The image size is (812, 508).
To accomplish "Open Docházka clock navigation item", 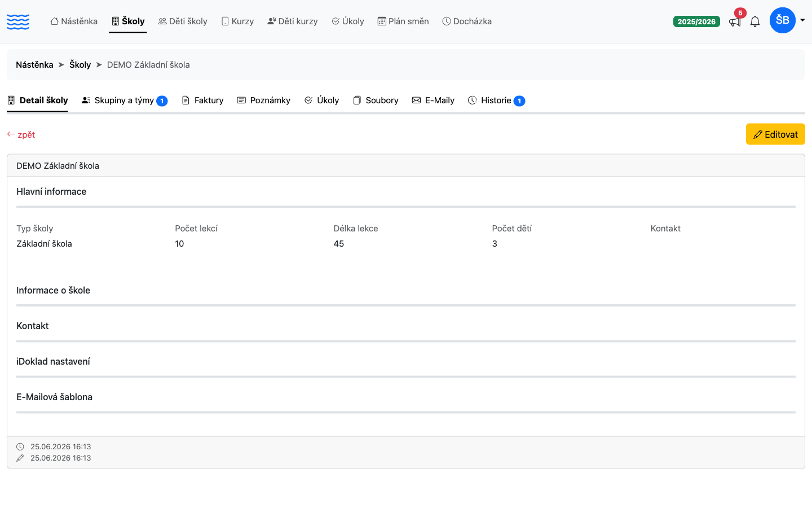I will (467, 21).
